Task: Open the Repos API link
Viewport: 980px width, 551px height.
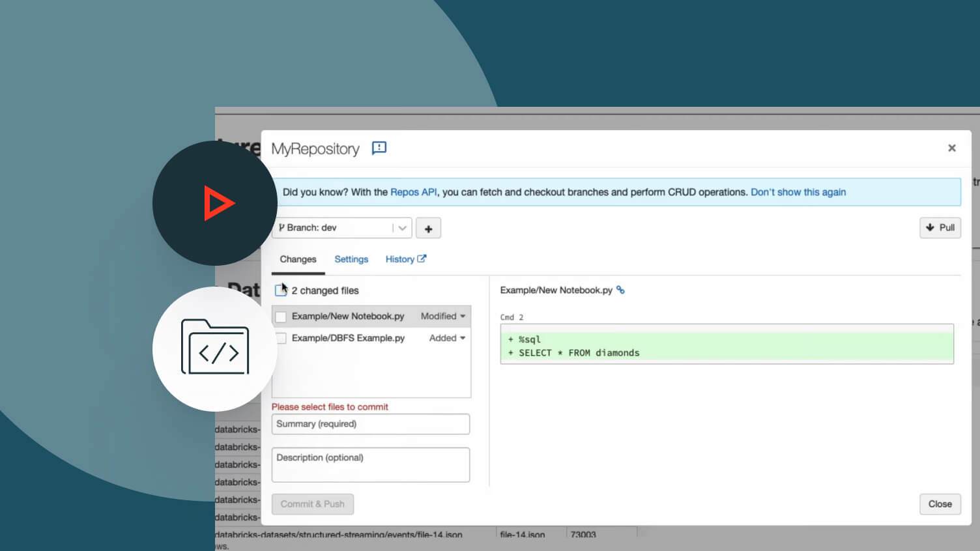Action: click(x=414, y=192)
